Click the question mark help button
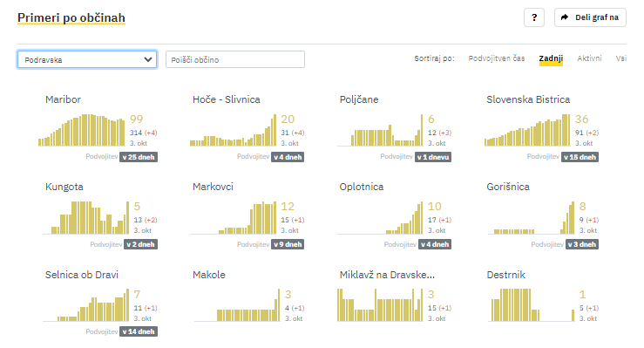This screenshot has height=348, width=644. [534, 17]
